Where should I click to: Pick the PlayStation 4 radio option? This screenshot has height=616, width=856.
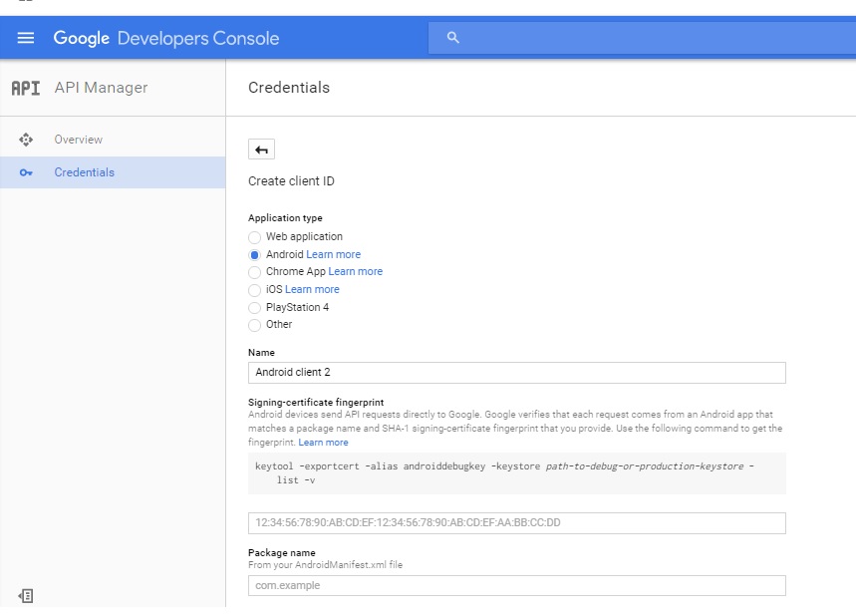tap(255, 308)
